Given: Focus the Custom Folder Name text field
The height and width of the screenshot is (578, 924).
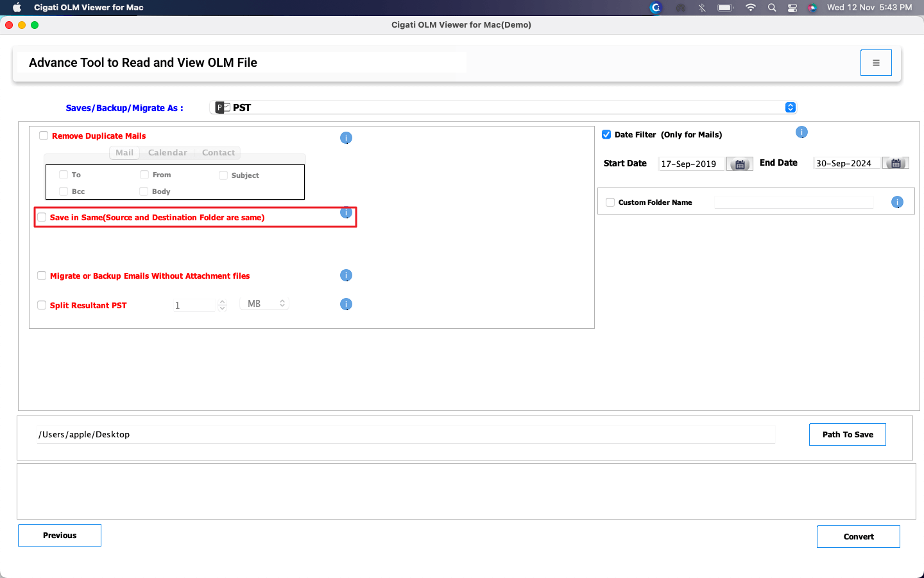Looking at the screenshot, I should tap(794, 202).
